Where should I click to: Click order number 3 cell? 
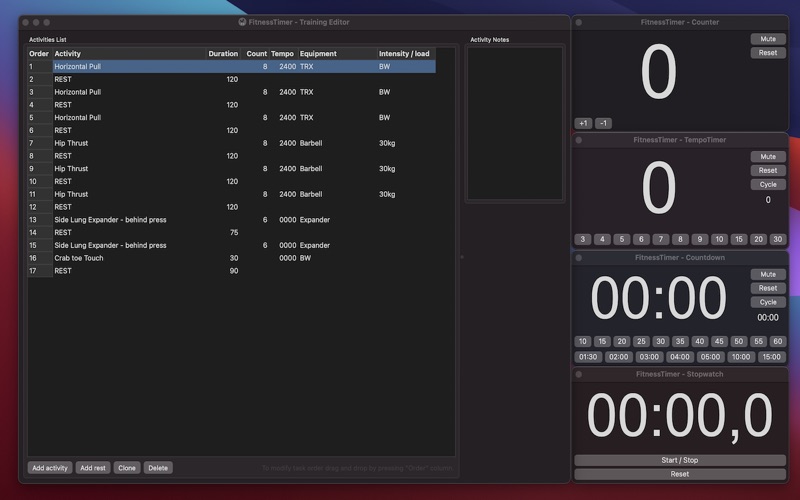(x=40, y=92)
